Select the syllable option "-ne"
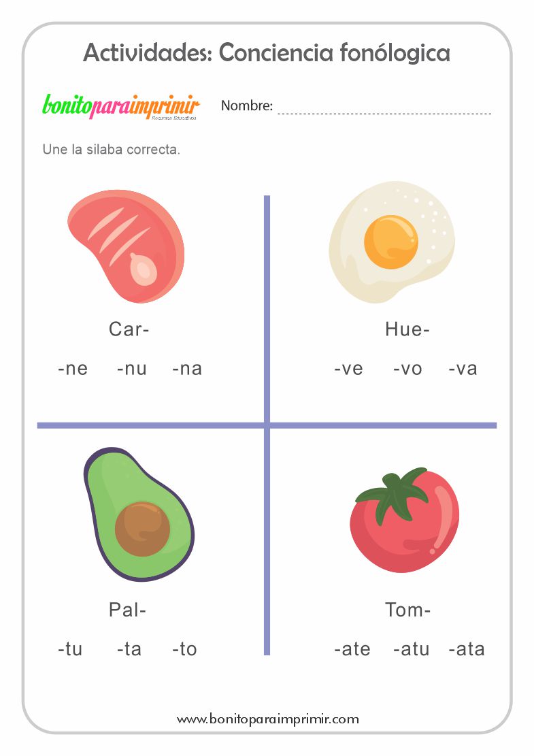The width and height of the screenshot is (534, 756). [x=73, y=369]
